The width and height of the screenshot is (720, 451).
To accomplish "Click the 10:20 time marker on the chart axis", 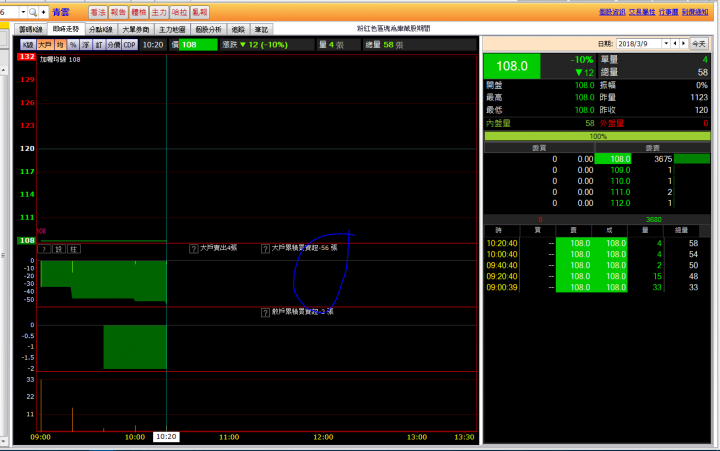I will [x=166, y=437].
